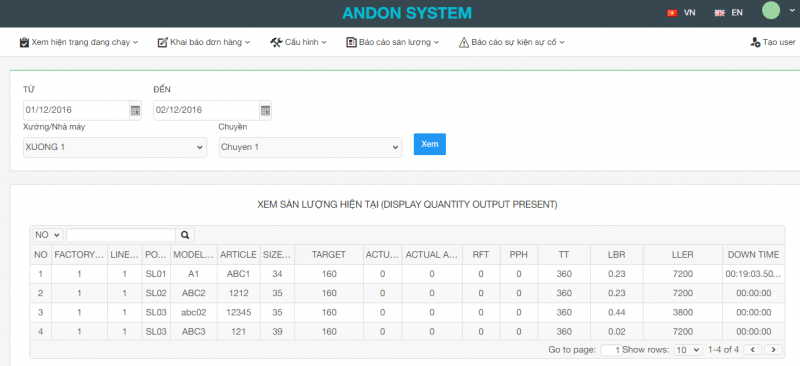The image size is (800, 366).
Task: Click the TỪ date field showing 01/12/2016
Action: (x=76, y=110)
